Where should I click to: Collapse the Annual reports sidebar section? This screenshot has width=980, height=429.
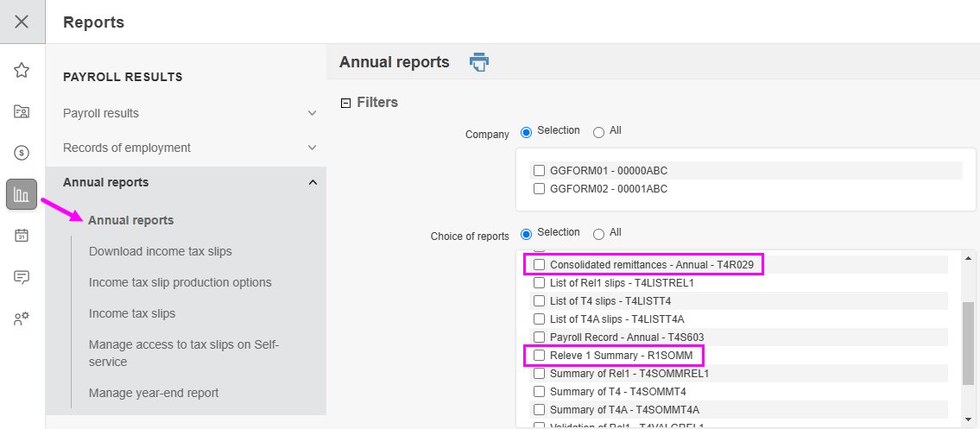(312, 182)
